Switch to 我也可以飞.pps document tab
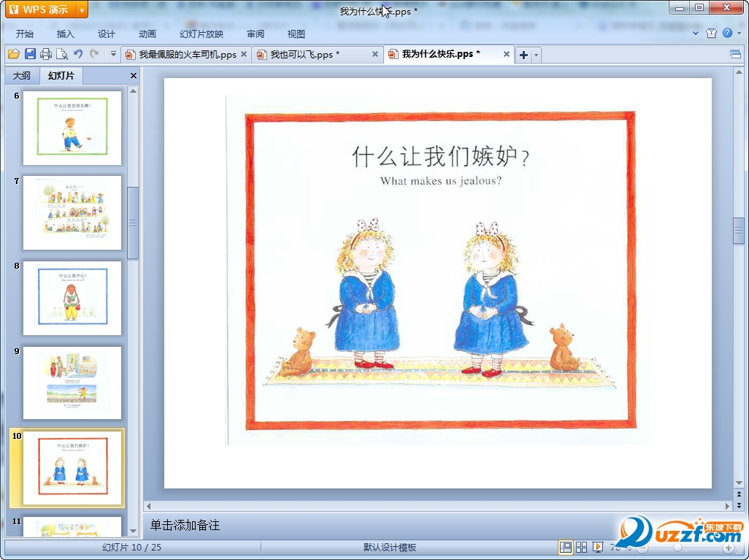The image size is (749, 560). click(x=304, y=55)
